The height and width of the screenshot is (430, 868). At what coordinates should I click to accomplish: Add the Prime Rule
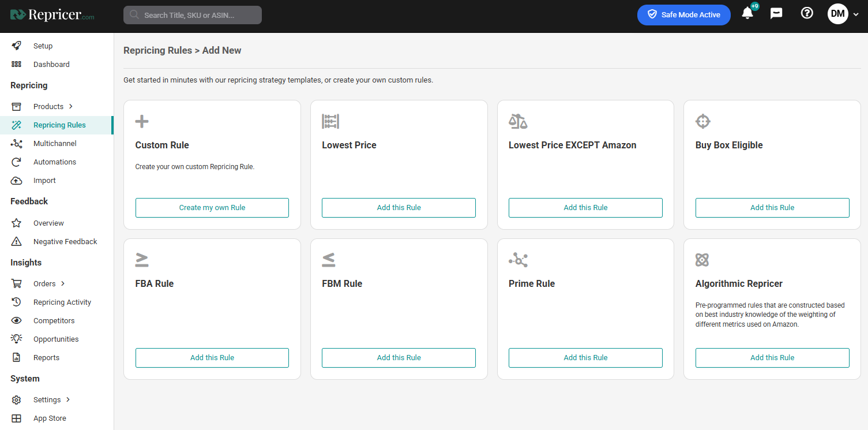tap(585, 358)
